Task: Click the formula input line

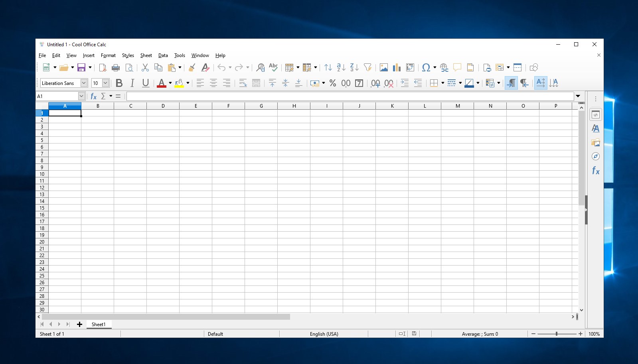Action: pyautogui.click(x=350, y=96)
